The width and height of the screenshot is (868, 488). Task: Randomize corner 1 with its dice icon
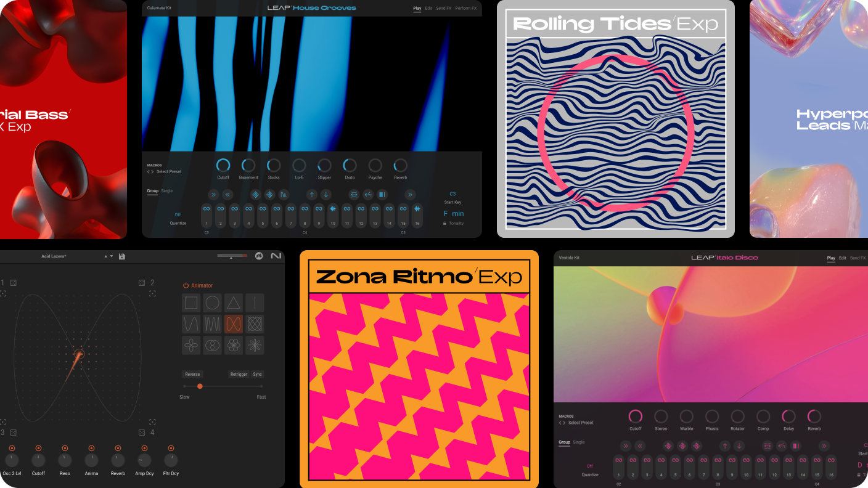pyautogui.click(x=13, y=283)
